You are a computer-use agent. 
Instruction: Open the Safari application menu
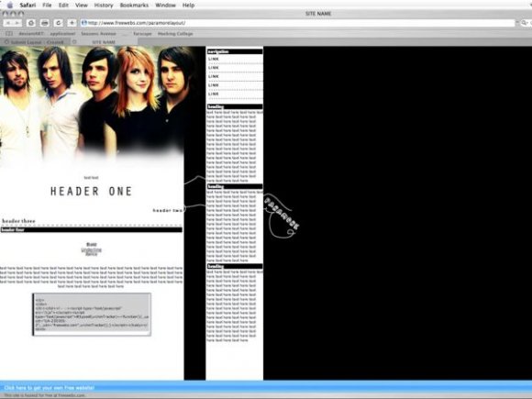pyautogui.click(x=28, y=6)
